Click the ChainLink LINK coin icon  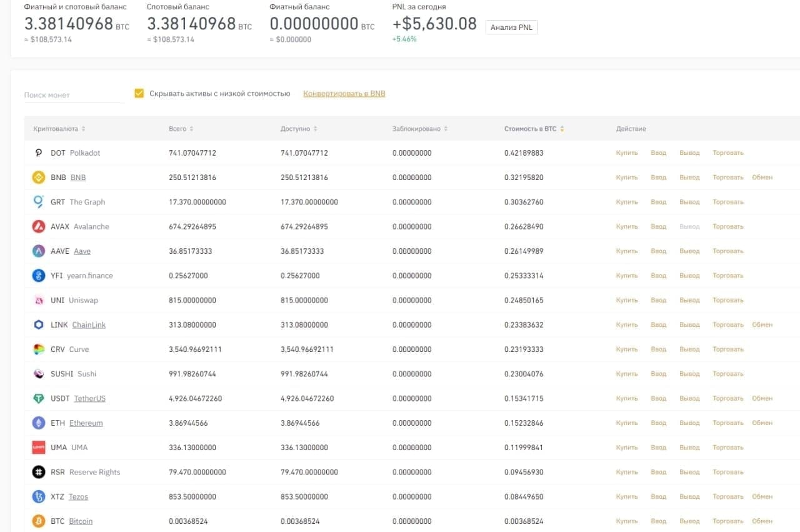click(39, 324)
